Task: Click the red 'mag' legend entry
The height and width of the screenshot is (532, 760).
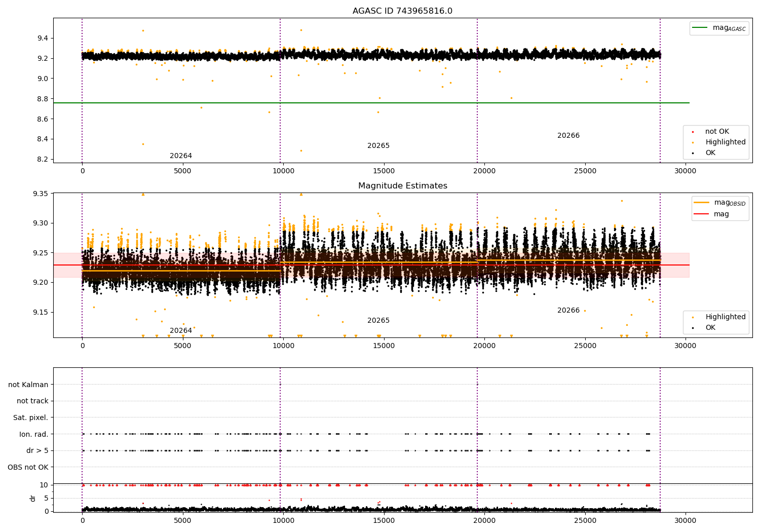Action: 712,214
